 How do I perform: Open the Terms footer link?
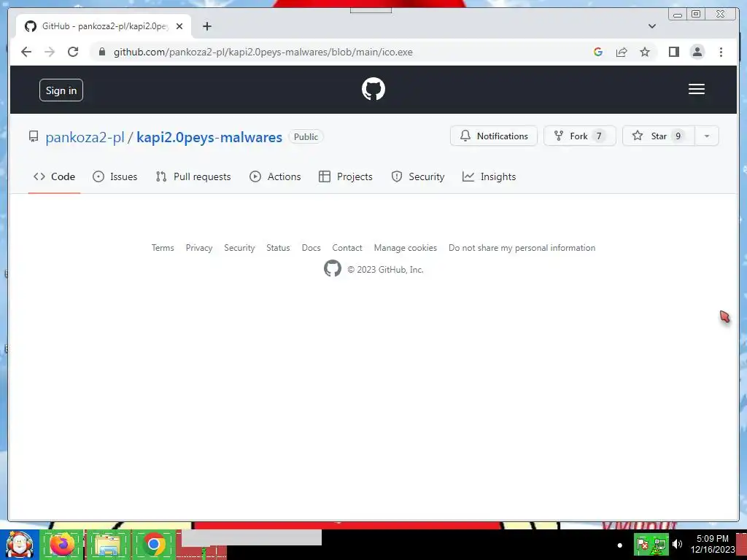[163, 248]
